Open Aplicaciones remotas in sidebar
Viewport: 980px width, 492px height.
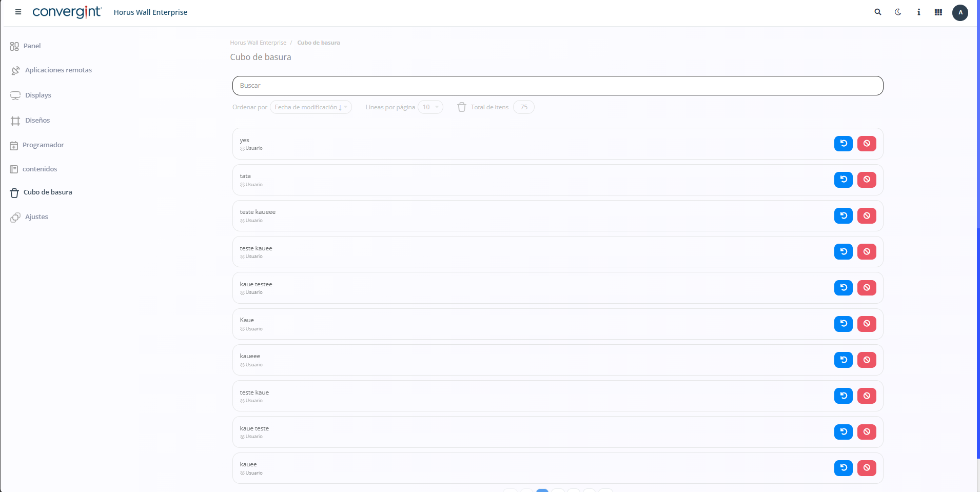click(x=58, y=70)
